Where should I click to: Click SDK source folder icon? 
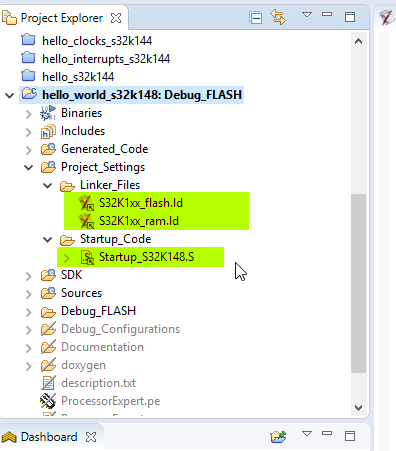pyautogui.click(x=48, y=275)
